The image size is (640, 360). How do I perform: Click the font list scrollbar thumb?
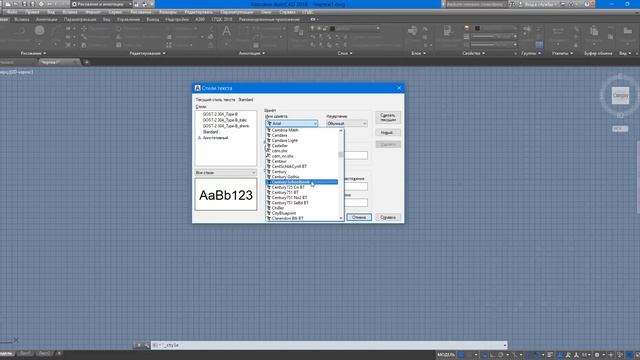click(x=341, y=155)
